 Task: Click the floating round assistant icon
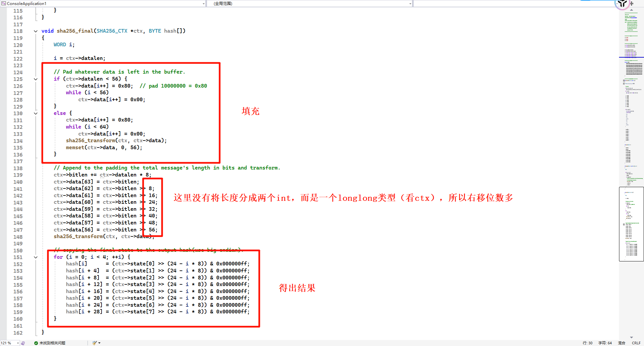point(622,4)
